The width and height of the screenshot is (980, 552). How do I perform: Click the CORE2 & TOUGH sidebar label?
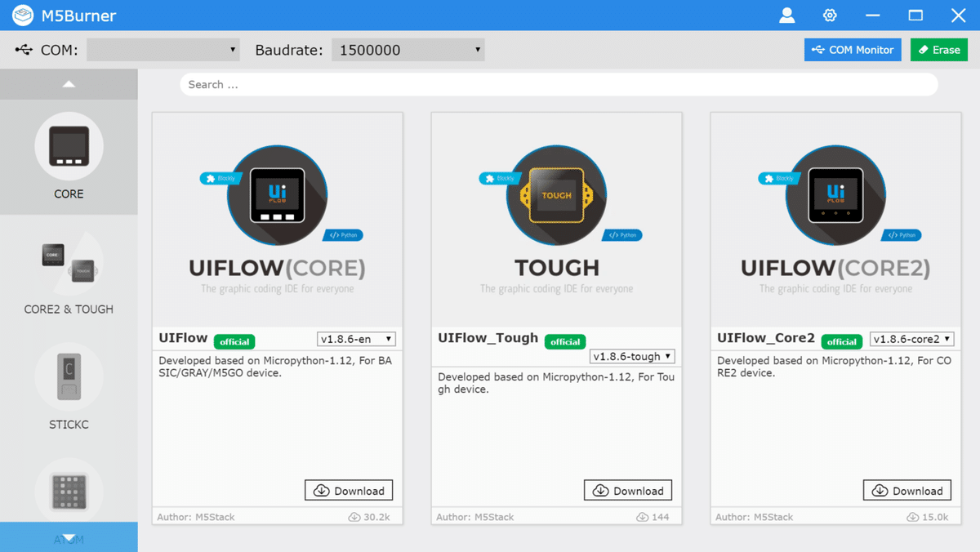[69, 309]
